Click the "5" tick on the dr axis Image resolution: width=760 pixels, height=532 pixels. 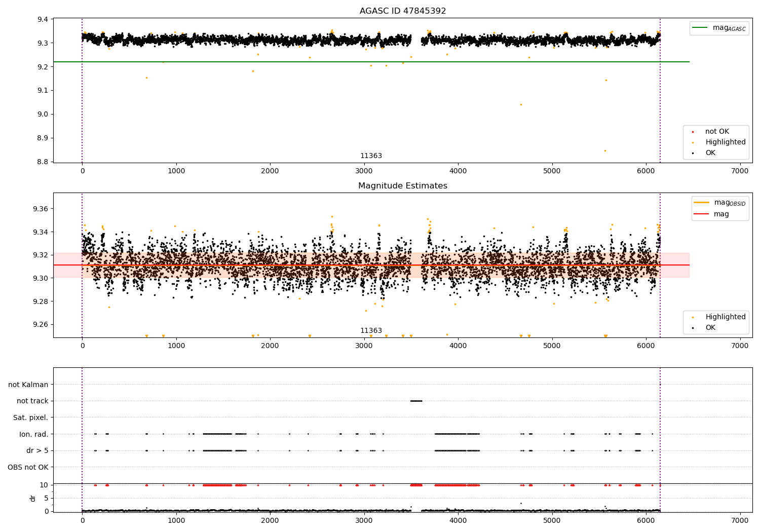pos(47,499)
